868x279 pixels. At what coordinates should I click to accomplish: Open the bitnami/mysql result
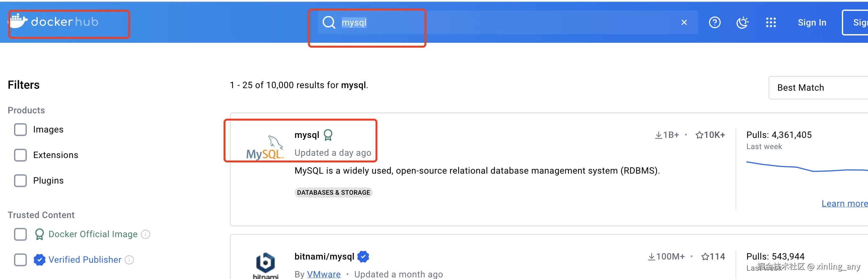(x=324, y=256)
